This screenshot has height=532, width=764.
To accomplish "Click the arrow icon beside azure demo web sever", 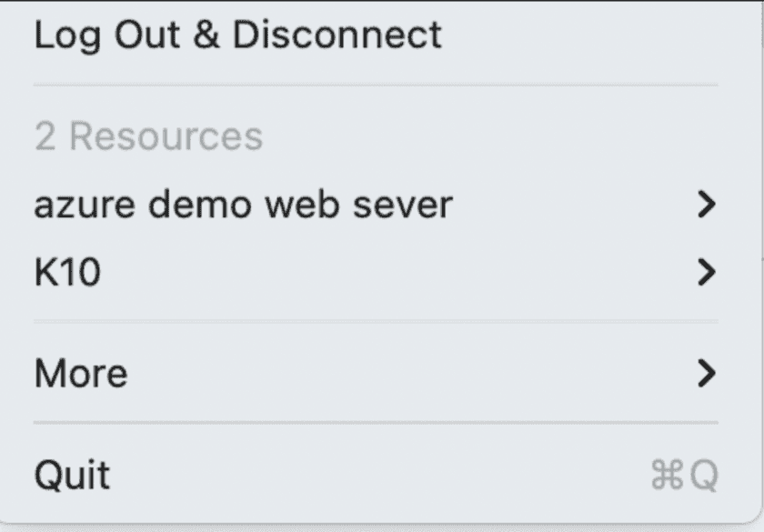I will pyautogui.click(x=706, y=206).
